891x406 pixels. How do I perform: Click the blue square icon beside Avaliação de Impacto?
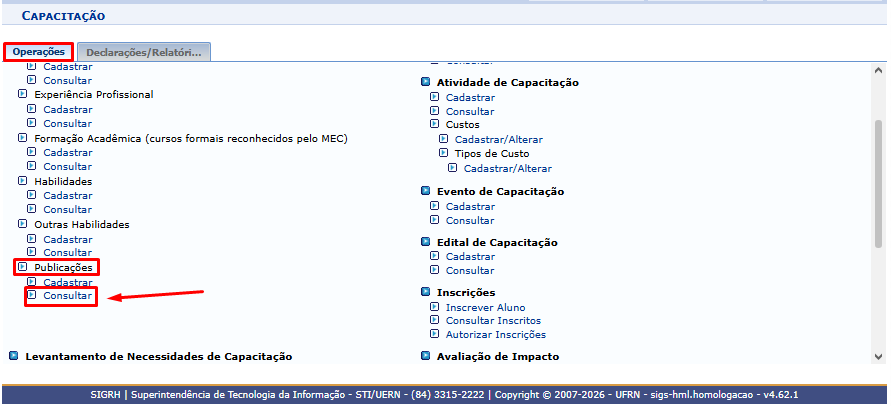pyautogui.click(x=425, y=356)
